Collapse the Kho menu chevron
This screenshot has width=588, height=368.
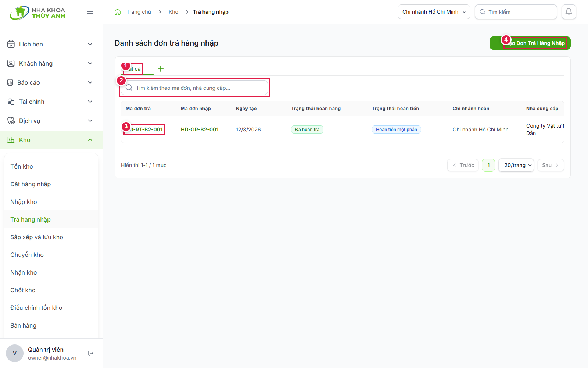(90, 140)
